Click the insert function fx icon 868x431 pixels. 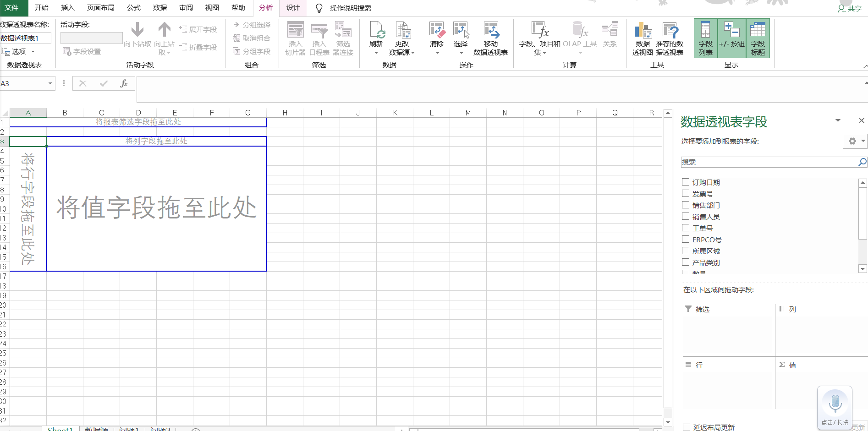[124, 83]
